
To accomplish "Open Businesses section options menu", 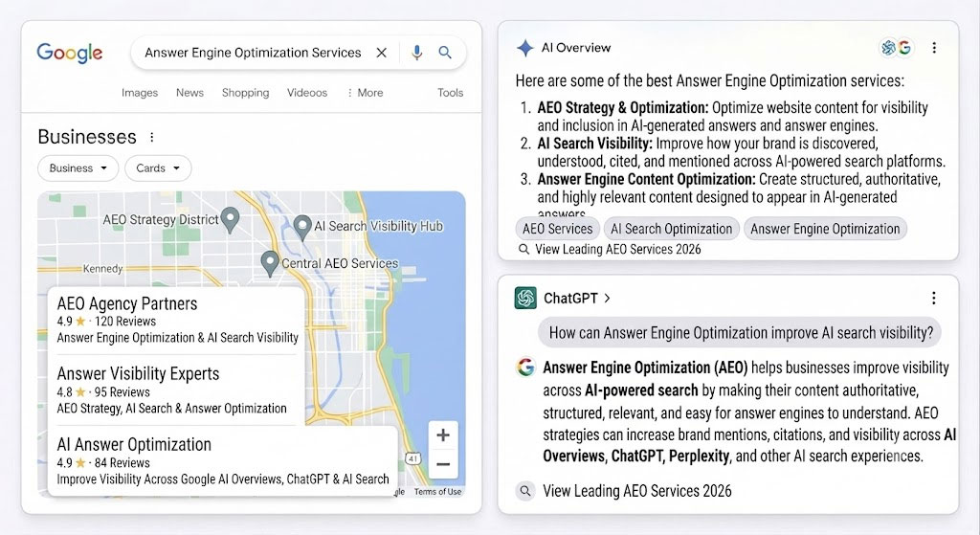I will click(152, 137).
